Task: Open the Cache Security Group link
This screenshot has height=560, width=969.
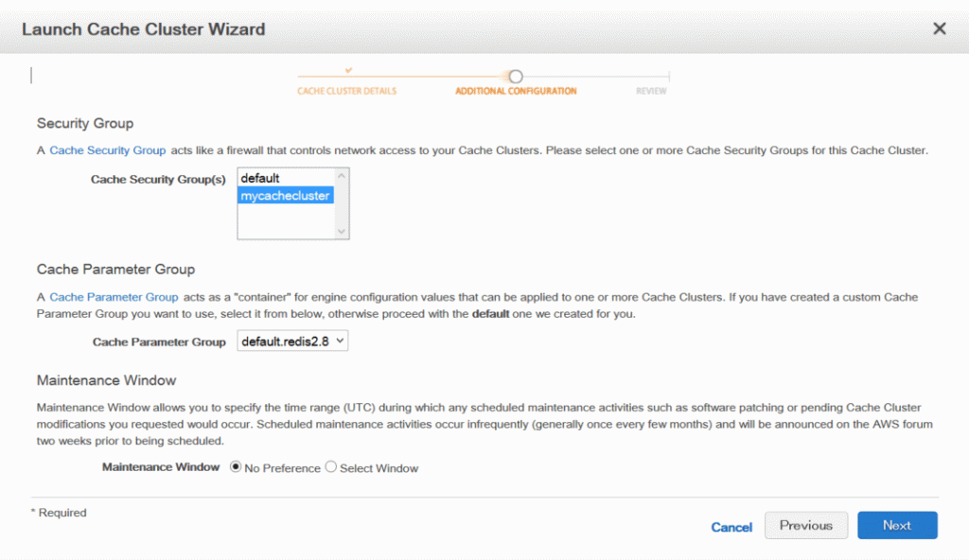Action: [x=108, y=150]
